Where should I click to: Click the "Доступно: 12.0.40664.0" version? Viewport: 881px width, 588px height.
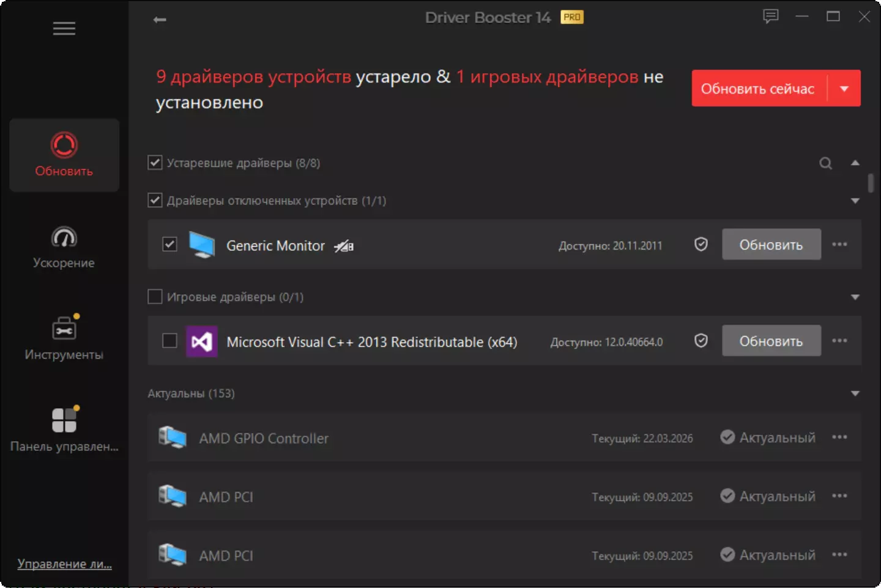tap(606, 342)
